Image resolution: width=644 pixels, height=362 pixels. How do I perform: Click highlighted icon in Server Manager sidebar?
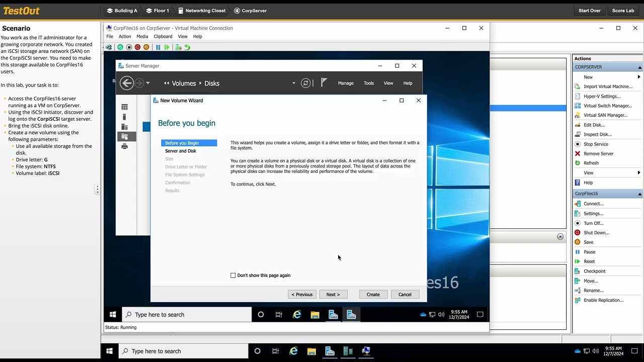click(x=125, y=136)
